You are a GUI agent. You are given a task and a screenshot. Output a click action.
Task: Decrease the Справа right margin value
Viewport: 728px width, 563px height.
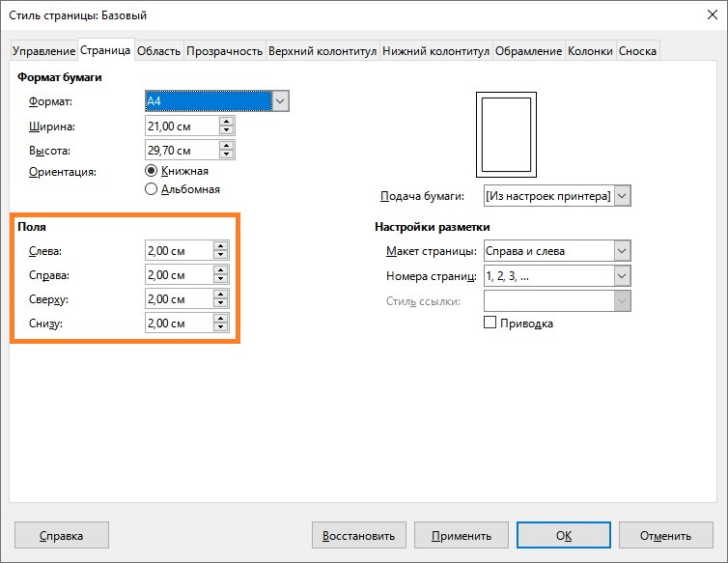[x=221, y=280]
